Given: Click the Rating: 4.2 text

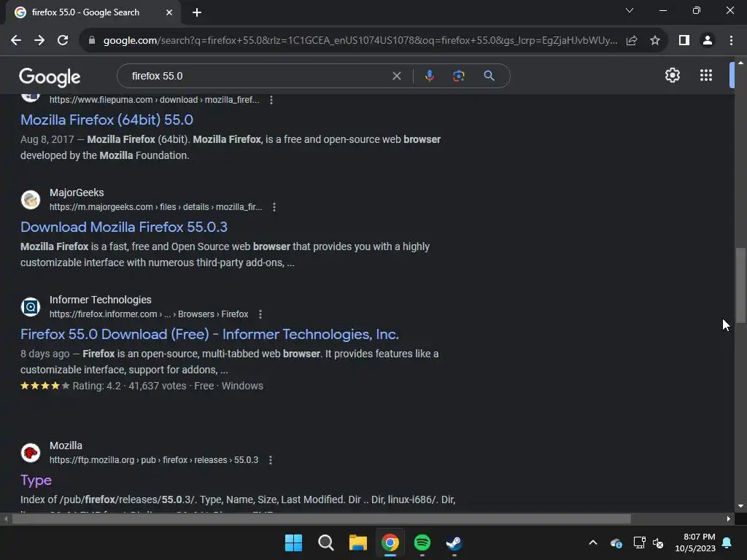Looking at the screenshot, I should click(97, 386).
